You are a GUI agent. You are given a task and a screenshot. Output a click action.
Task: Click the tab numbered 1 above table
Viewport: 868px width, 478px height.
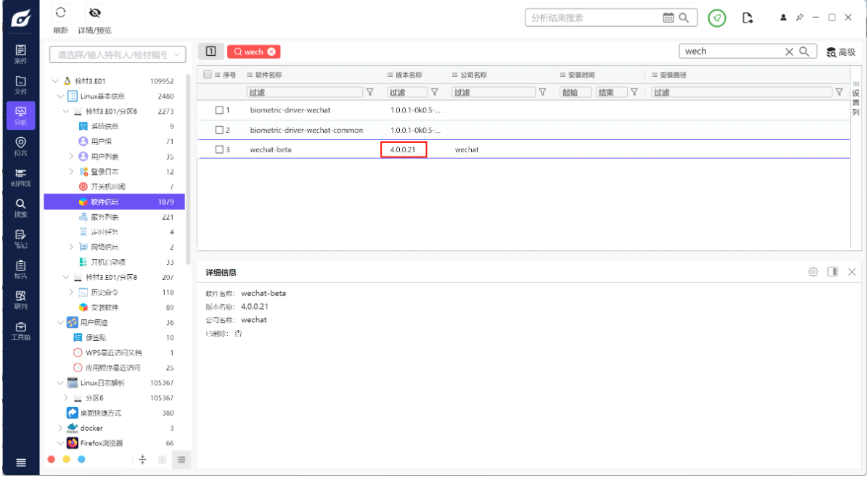pos(211,51)
